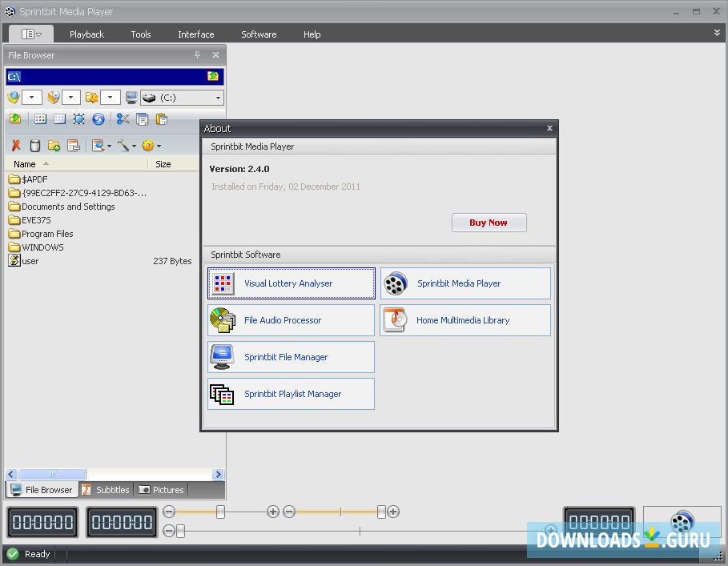Select the user file entry
The width and height of the screenshot is (728, 566).
[x=24, y=261]
